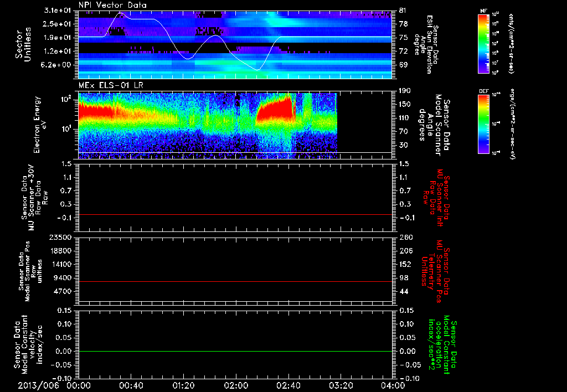Click the '3.1e+01' sector tick label
The image size is (567, 392).
point(58,11)
